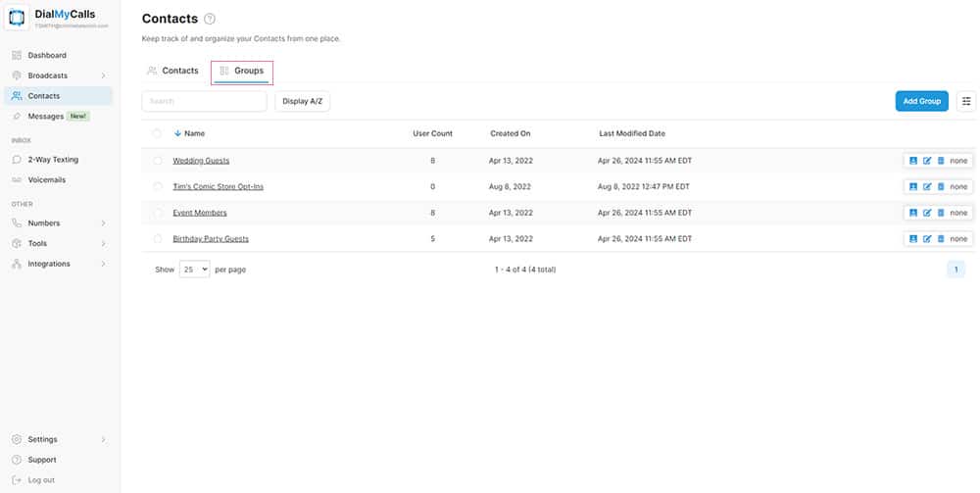Click into the Search input field
The width and height of the screenshot is (980, 493).
coord(204,101)
